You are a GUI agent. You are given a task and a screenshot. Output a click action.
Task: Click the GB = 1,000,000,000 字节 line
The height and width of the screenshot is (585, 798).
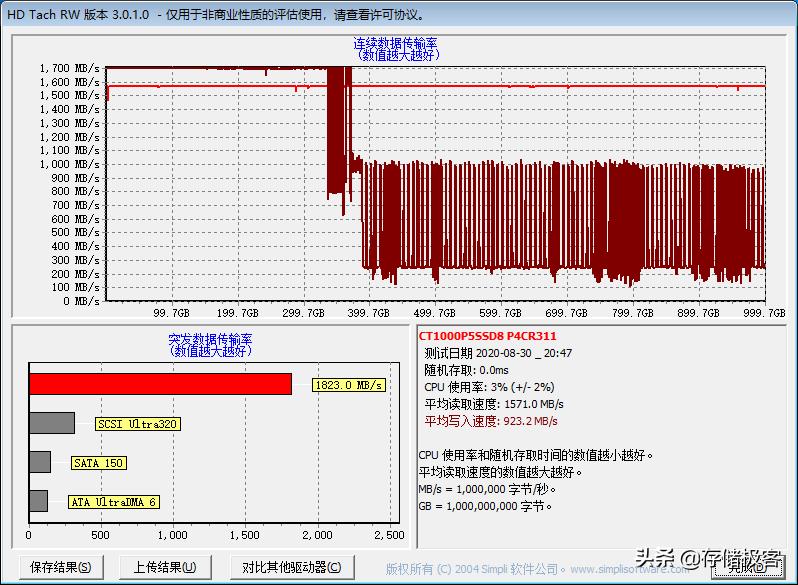pos(485,506)
